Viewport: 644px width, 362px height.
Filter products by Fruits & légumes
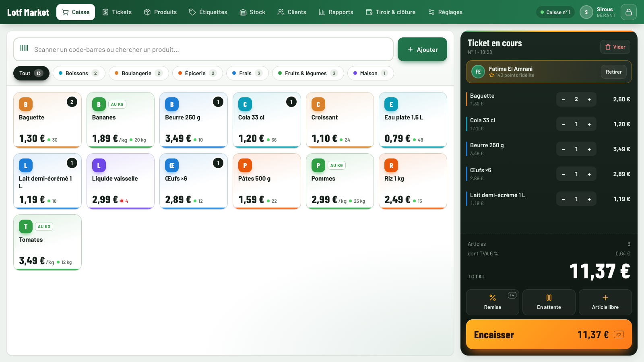[308, 73]
